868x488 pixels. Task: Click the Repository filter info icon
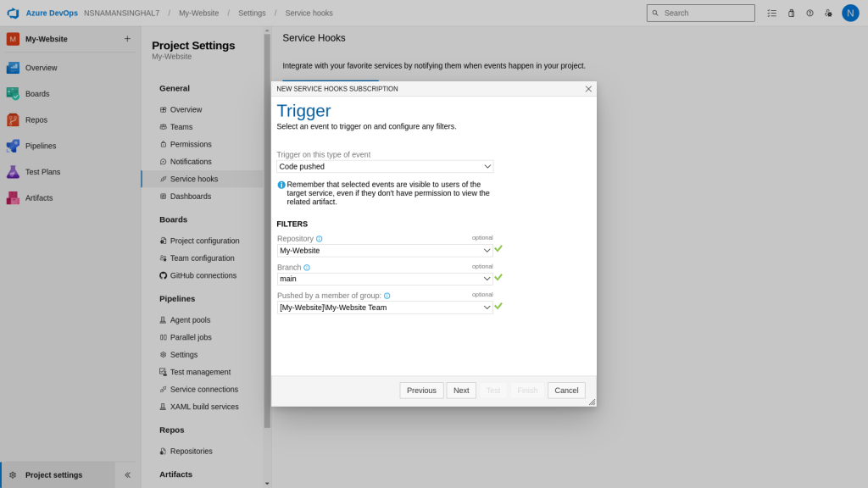coord(319,239)
